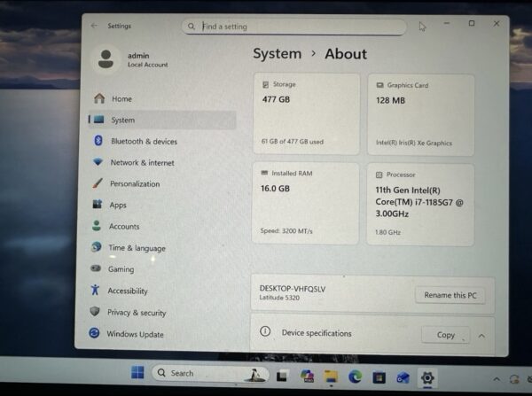Click the Network wifi icon
Image resolution: width=532 pixels, height=396 pixels.
[x=98, y=162]
